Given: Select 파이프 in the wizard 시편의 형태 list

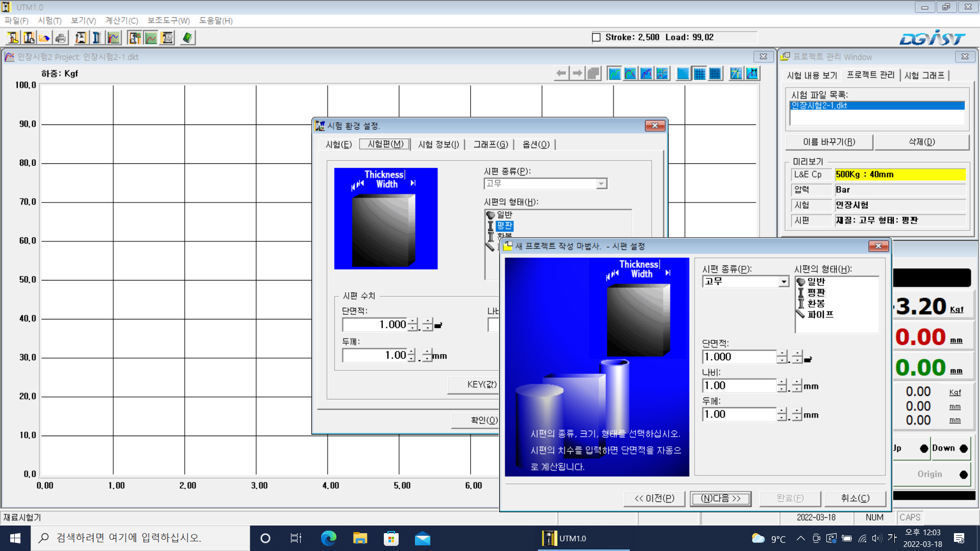Looking at the screenshot, I should pos(820,315).
